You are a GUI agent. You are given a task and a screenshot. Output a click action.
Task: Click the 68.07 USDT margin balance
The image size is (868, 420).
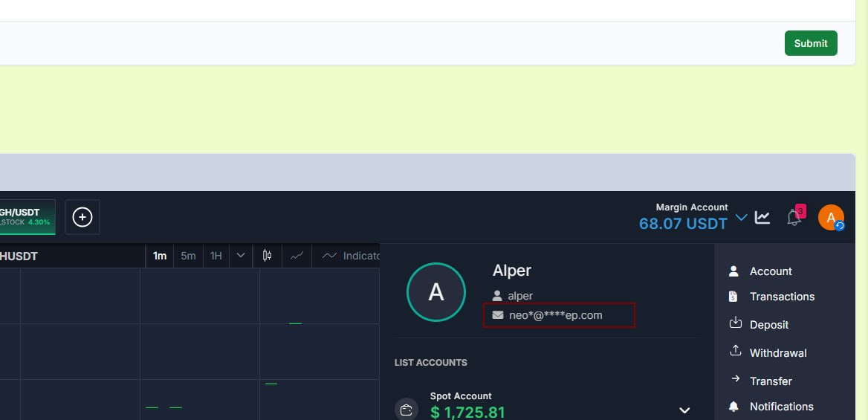pyautogui.click(x=683, y=224)
